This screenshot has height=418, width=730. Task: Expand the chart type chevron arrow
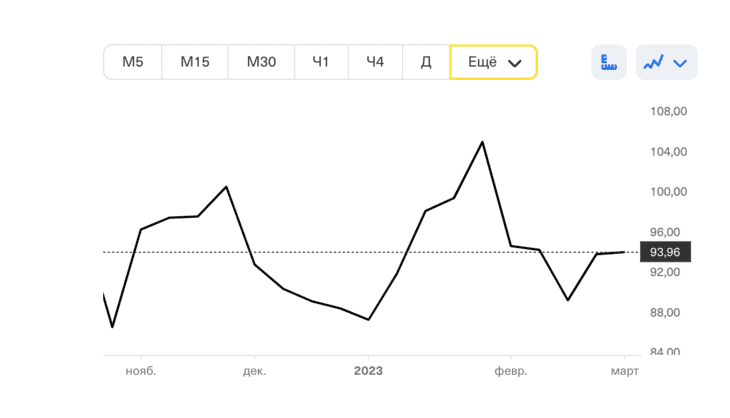(x=681, y=63)
